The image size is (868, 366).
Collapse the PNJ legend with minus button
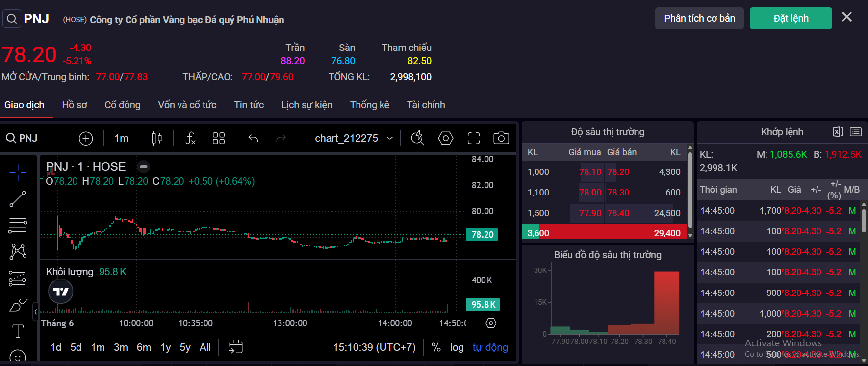(143, 167)
